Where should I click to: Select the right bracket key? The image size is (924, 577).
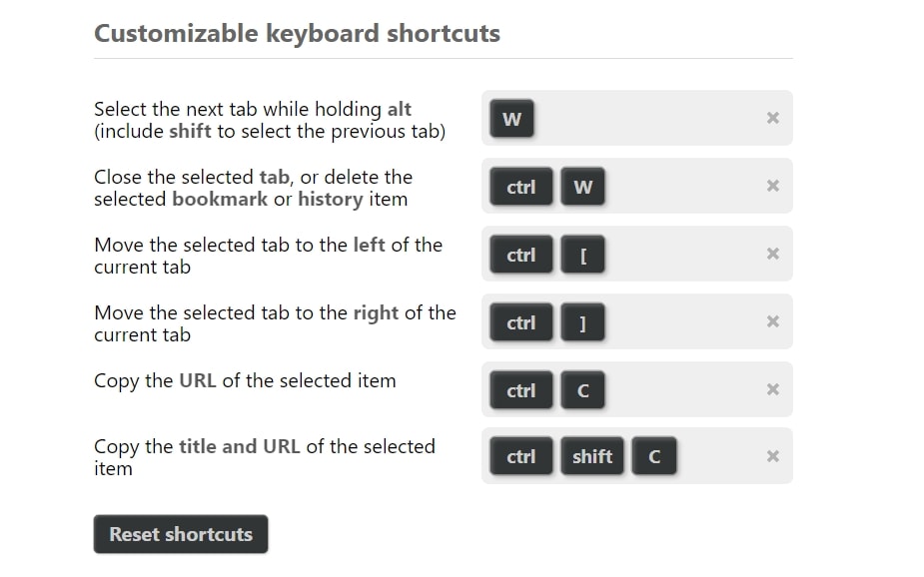click(582, 322)
